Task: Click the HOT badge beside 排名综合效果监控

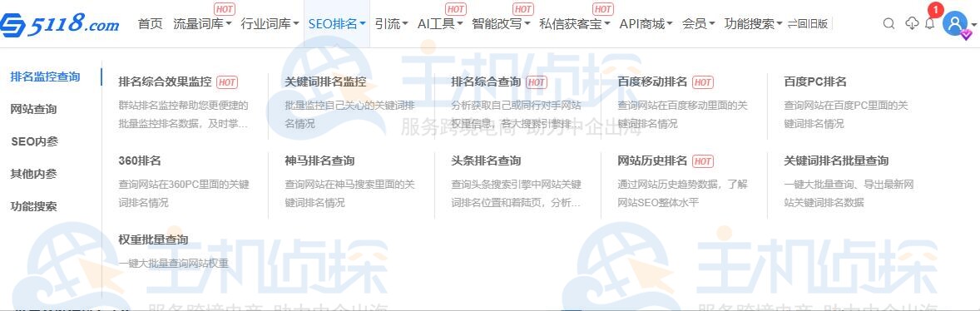Action: (x=227, y=82)
